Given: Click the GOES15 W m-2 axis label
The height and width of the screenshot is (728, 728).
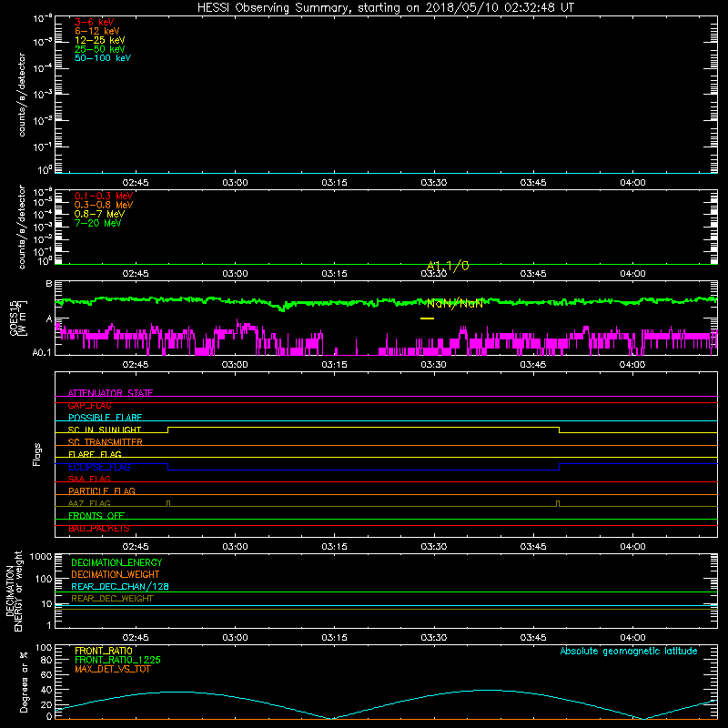Looking at the screenshot, I should 18,318.
